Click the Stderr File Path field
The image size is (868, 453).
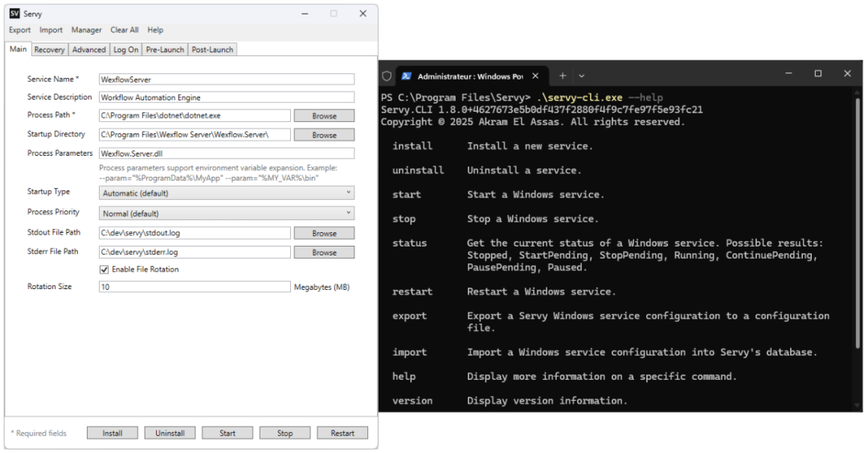click(194, 251)
